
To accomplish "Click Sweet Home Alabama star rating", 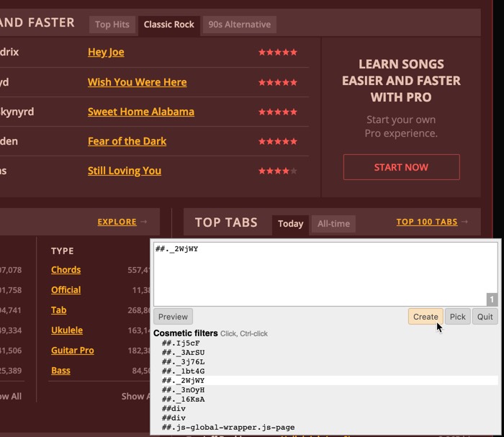I will 278,112.
